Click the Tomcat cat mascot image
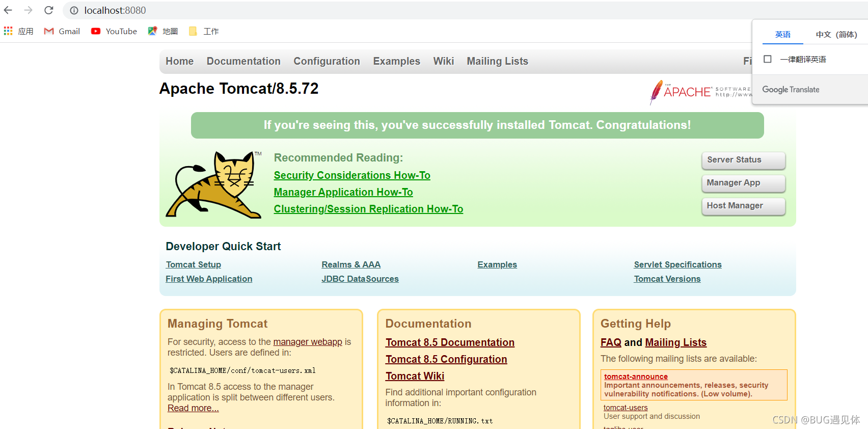 click(214, 184)
